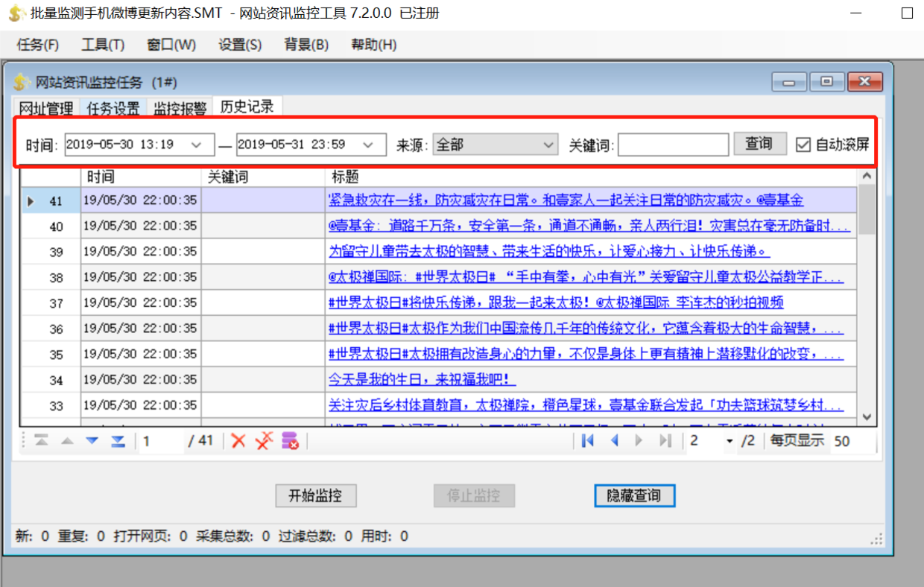Screen dimensions: 924x587
Task: Select row number 38 in the table
Action: point(51,278)
